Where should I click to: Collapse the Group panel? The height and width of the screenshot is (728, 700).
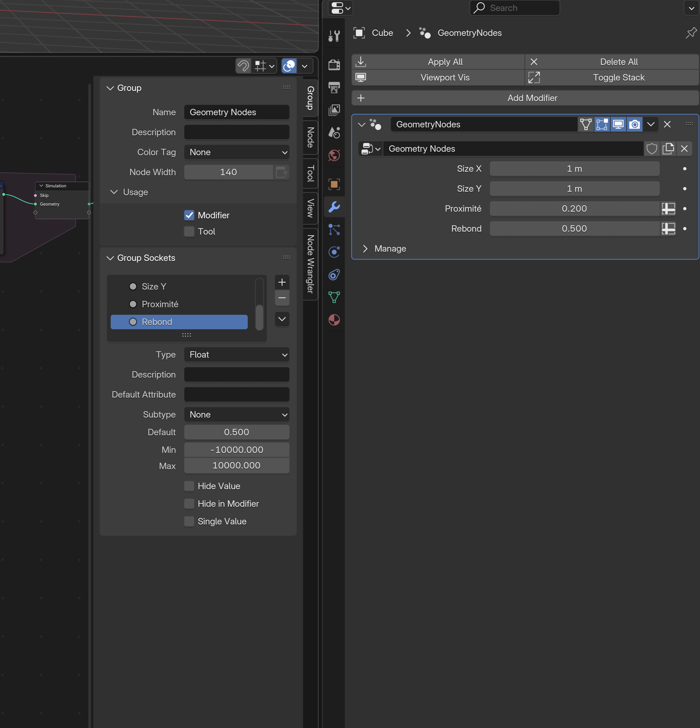(110, 88)
